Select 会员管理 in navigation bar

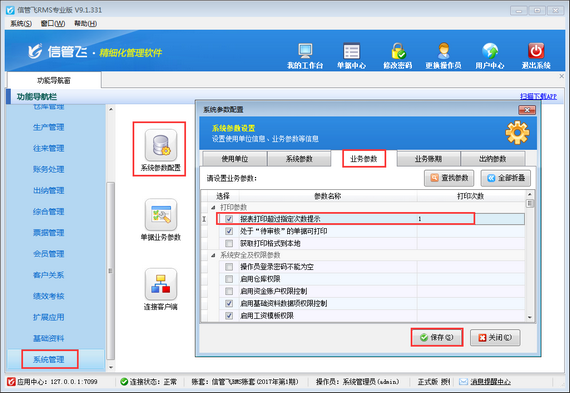click(48, 254)
